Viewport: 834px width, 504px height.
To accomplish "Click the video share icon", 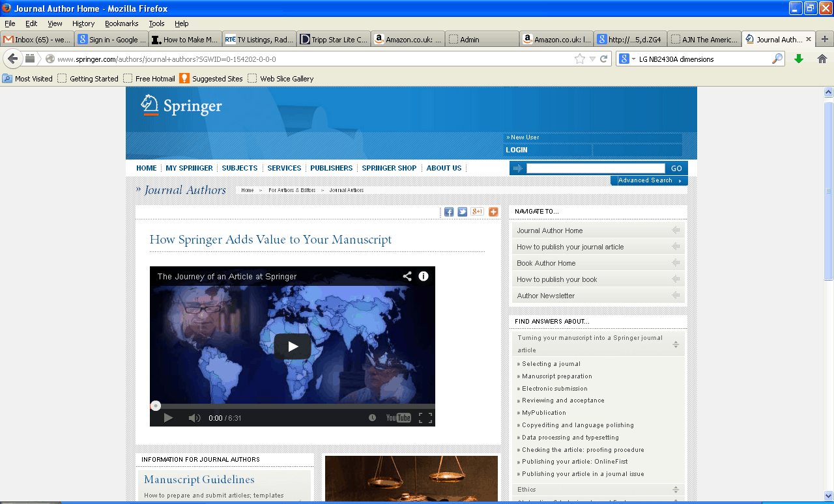I will point(407,276).
